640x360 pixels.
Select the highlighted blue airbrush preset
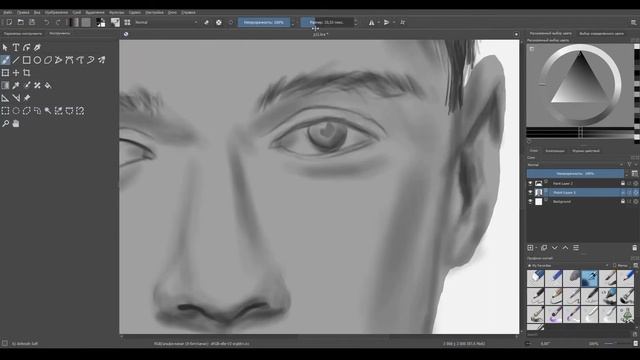[x=589, y=278]
